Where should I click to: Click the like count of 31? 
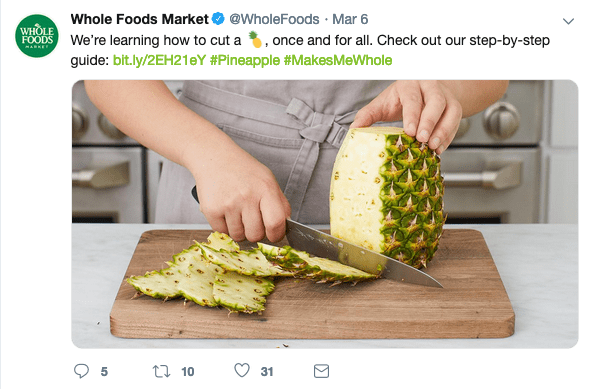(267, 372)
